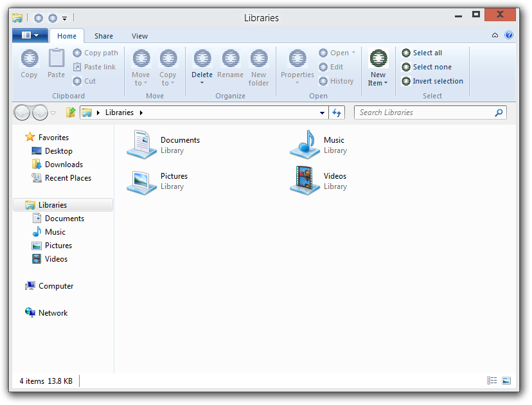Screen dimensions: 532x405
Task: Open the recent locations dropdown arrow
Action: tap(53, 113)
